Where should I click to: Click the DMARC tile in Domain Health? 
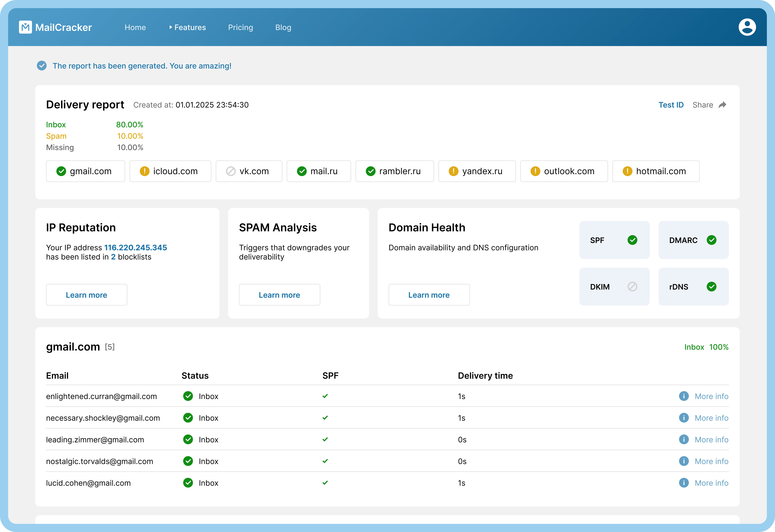693,240
